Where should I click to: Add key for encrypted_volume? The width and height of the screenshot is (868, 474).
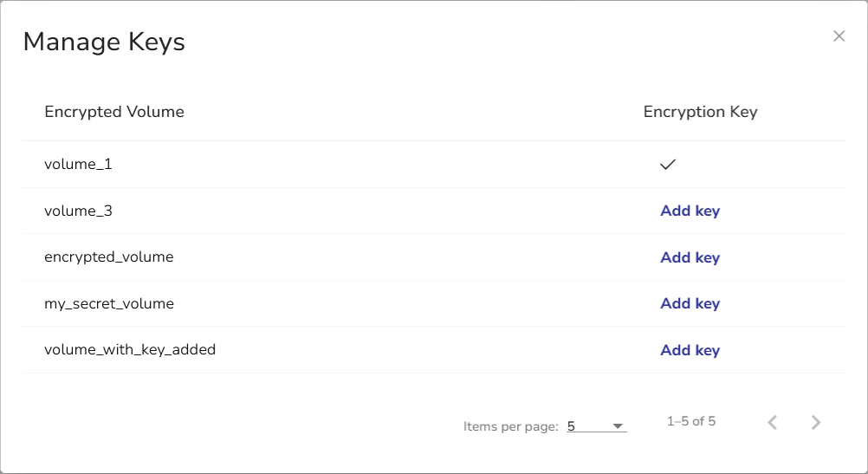[x=690, y=257]
